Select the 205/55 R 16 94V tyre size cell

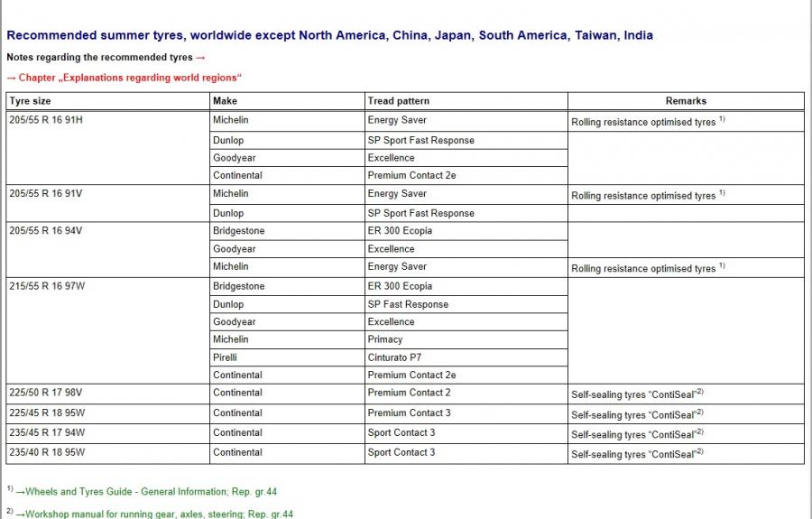45,230
